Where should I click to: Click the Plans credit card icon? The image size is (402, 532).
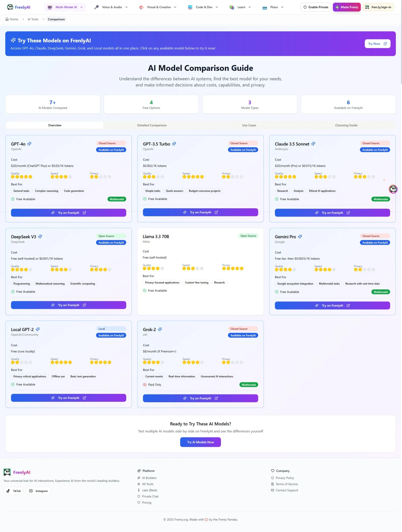click(x=265, y=7)
